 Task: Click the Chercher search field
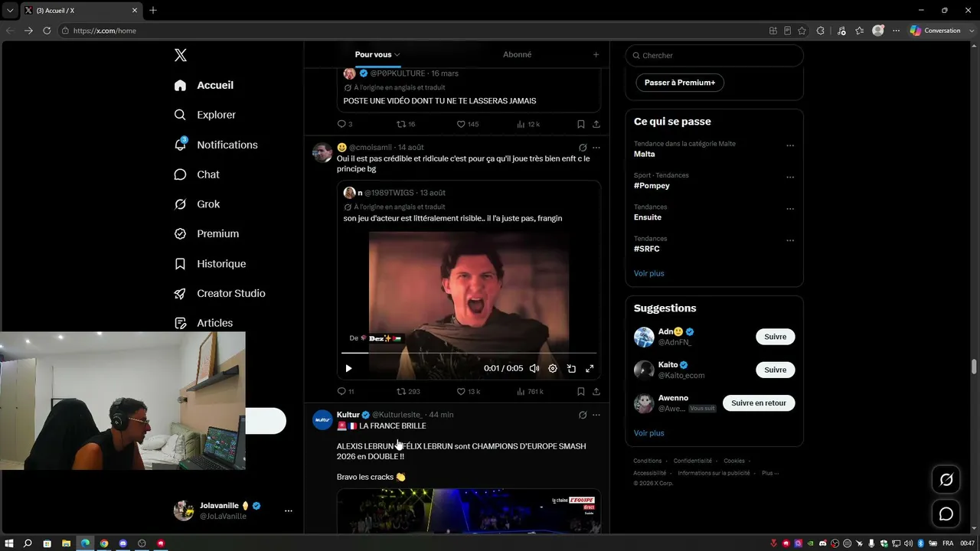[714, 55]
